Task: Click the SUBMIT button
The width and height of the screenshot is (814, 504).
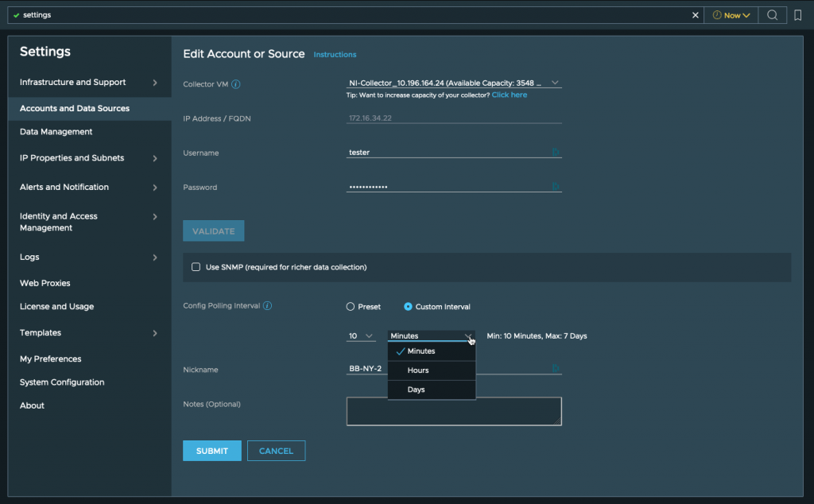Action: coord(212,451)
